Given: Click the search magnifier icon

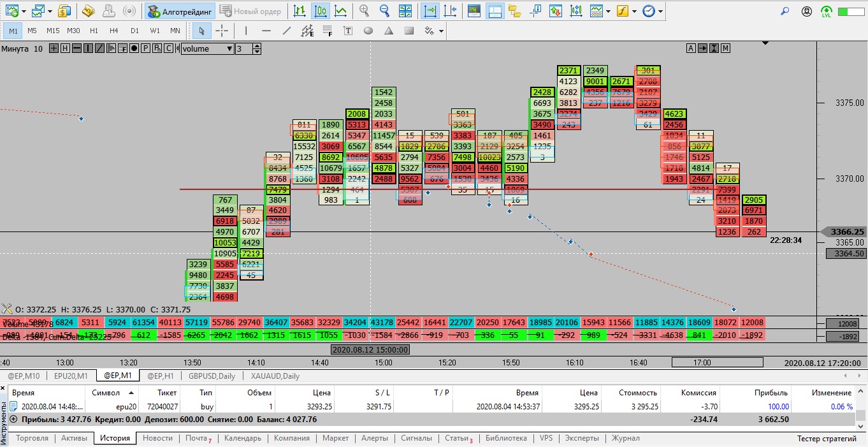Looking at the screenshot, I should coord(785,11).
